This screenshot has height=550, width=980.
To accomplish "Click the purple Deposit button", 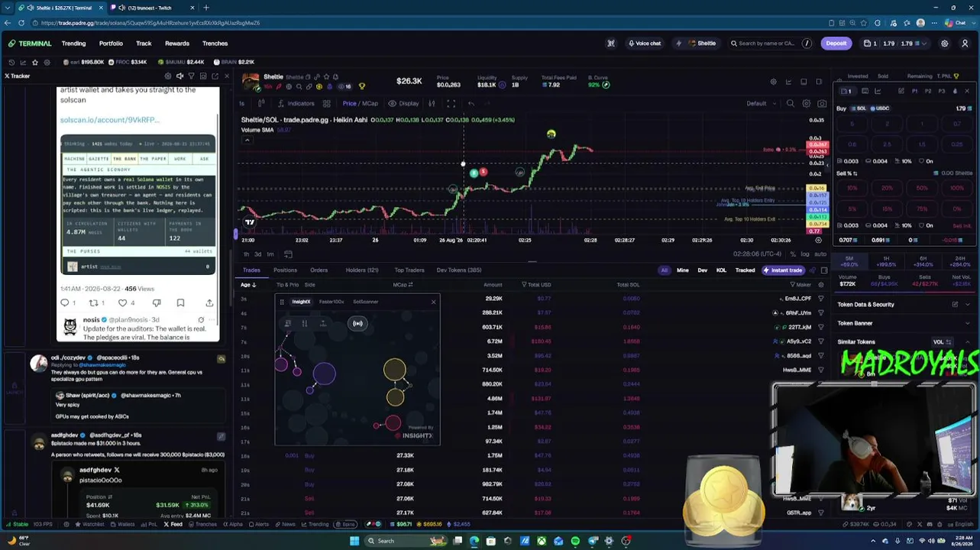I will click(x=836, y=44).
